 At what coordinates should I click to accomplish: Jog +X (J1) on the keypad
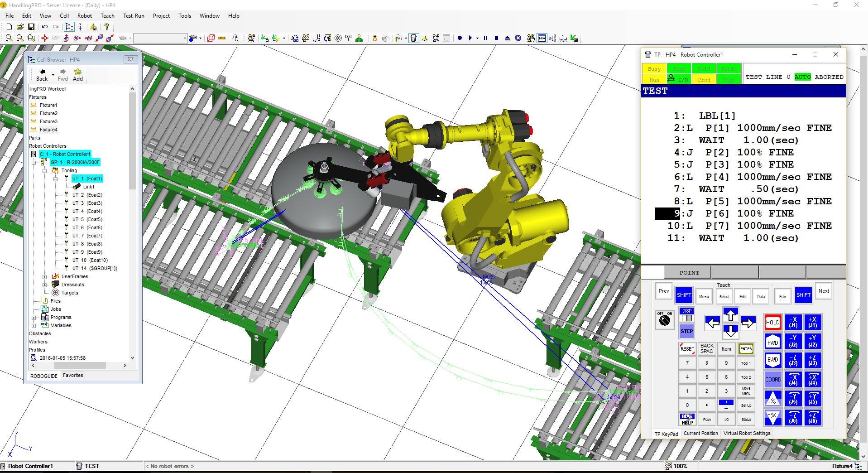click(812, 323)
